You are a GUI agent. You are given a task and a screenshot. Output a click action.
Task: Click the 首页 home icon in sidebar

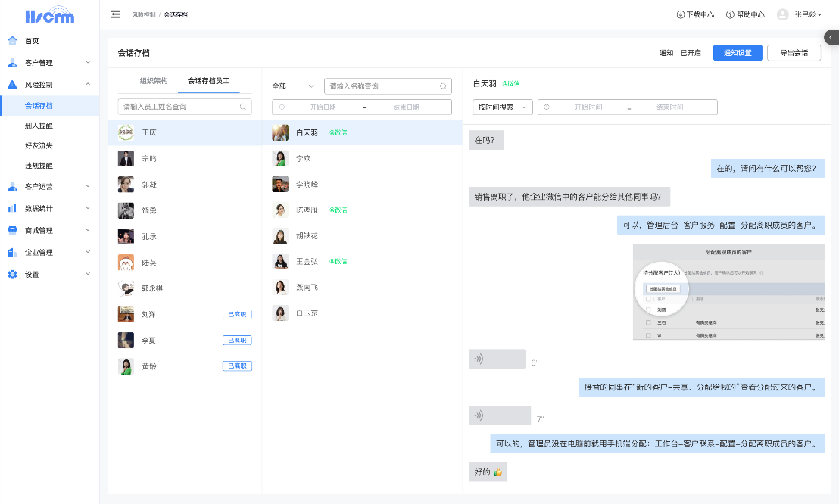(12, 41)
